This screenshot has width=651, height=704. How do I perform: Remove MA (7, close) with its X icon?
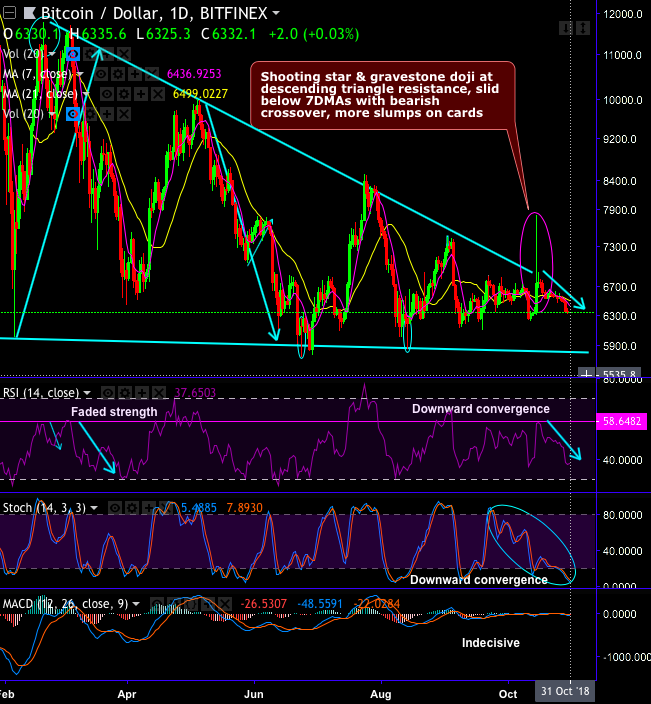[152, 74]
